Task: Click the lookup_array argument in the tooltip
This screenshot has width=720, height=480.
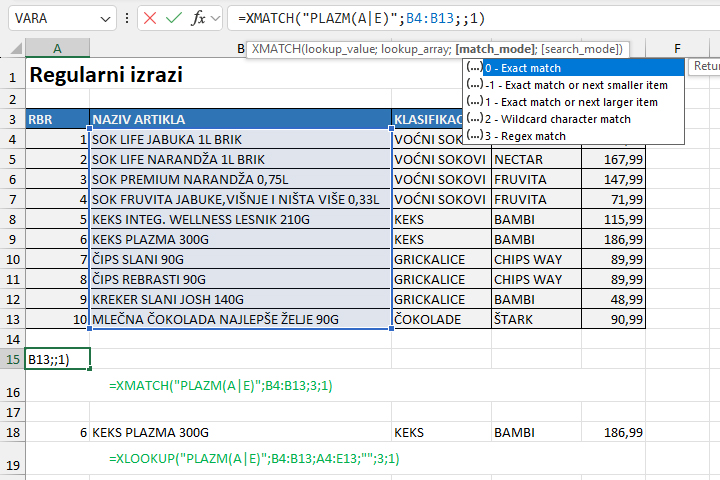Action: [x=408, y=48]
